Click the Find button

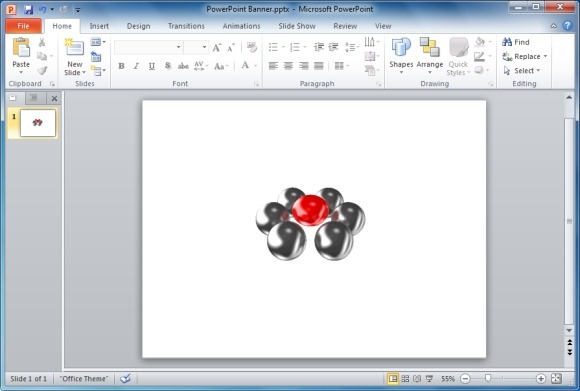click(516, 42)
